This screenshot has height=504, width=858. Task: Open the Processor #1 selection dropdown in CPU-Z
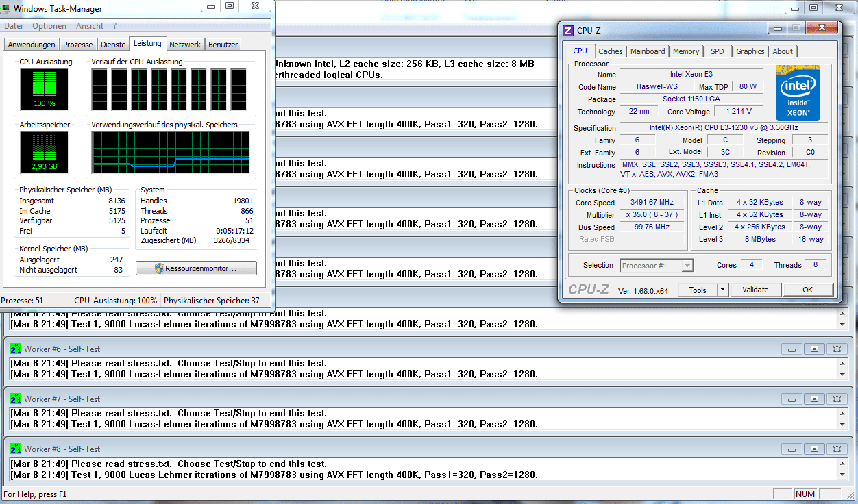[x=657, y=266]
